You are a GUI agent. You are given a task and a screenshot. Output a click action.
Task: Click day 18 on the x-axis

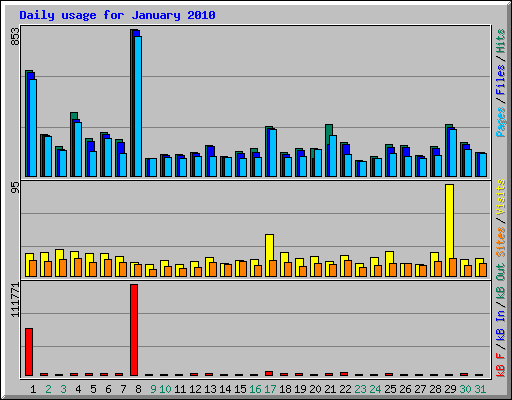click(x=285, y=389)
